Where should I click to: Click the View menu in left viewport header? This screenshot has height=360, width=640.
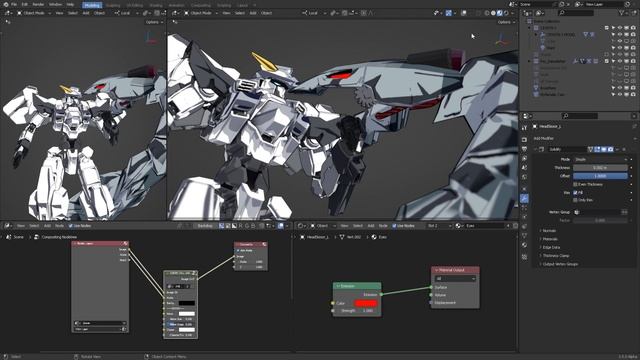click(x=59, y=13)
